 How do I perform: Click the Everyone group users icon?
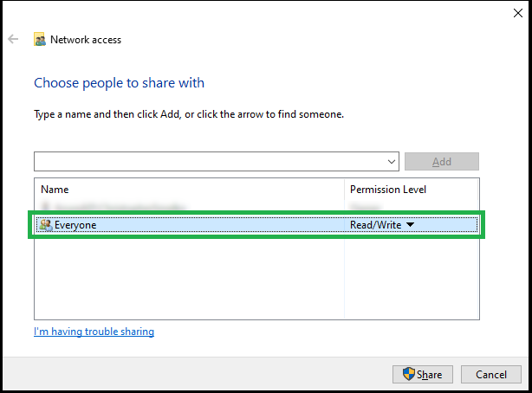tap(45, 225)
